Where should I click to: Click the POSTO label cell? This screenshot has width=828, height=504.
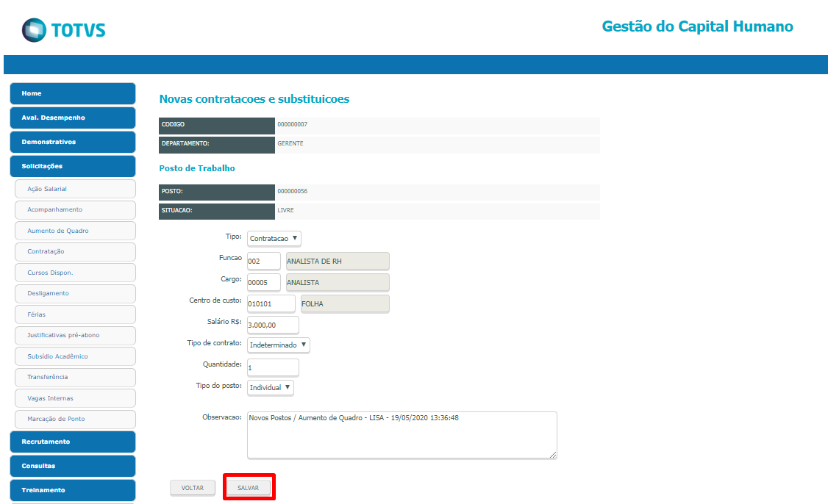pyautogui.click(x=216, y=192)
